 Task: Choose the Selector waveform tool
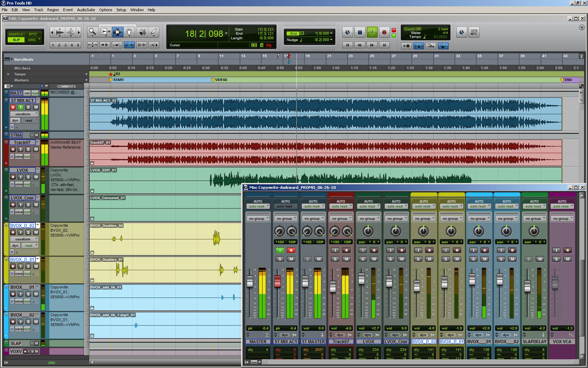117,32
